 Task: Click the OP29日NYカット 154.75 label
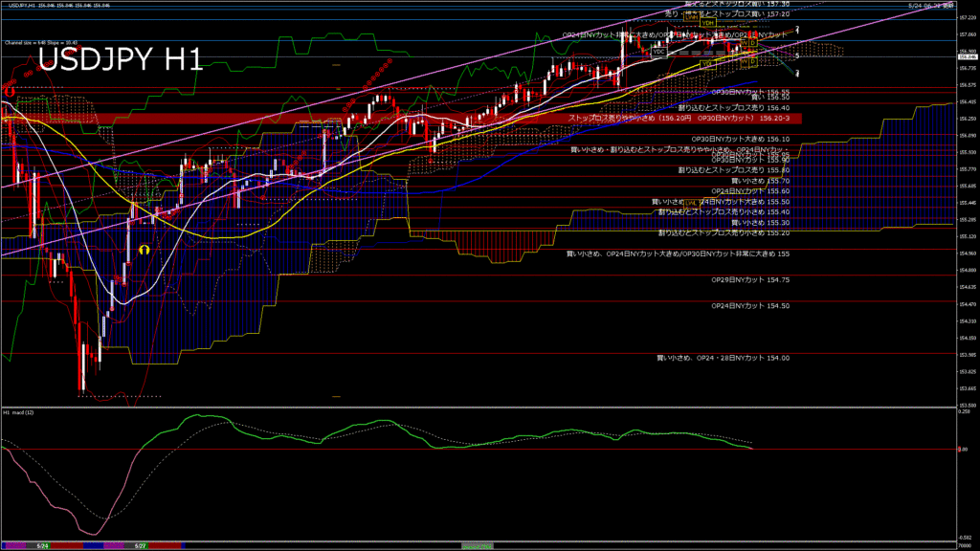[x=750, y=280]
